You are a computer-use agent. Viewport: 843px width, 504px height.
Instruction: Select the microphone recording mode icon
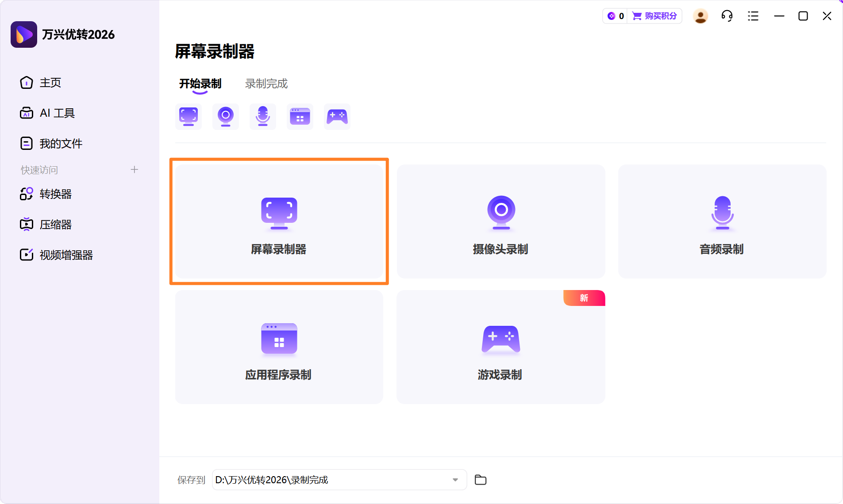(x=263, y=116)
